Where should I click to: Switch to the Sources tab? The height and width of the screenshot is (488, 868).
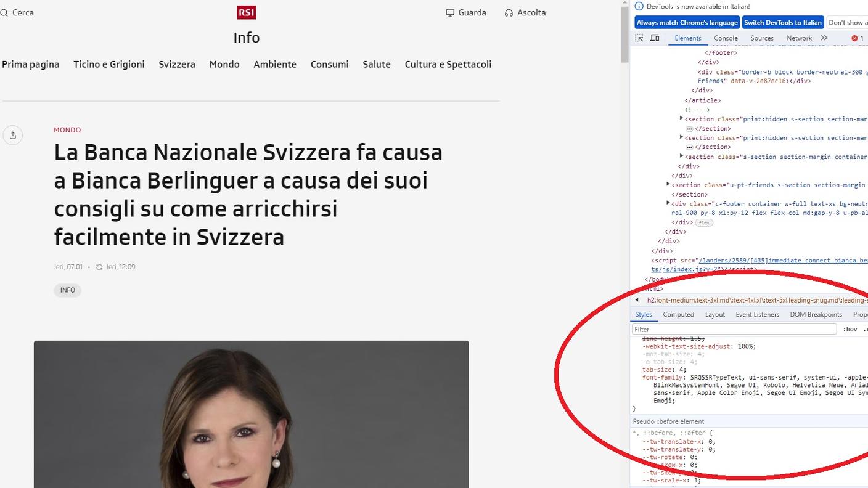pyautogui.click(x=762, y=38)
